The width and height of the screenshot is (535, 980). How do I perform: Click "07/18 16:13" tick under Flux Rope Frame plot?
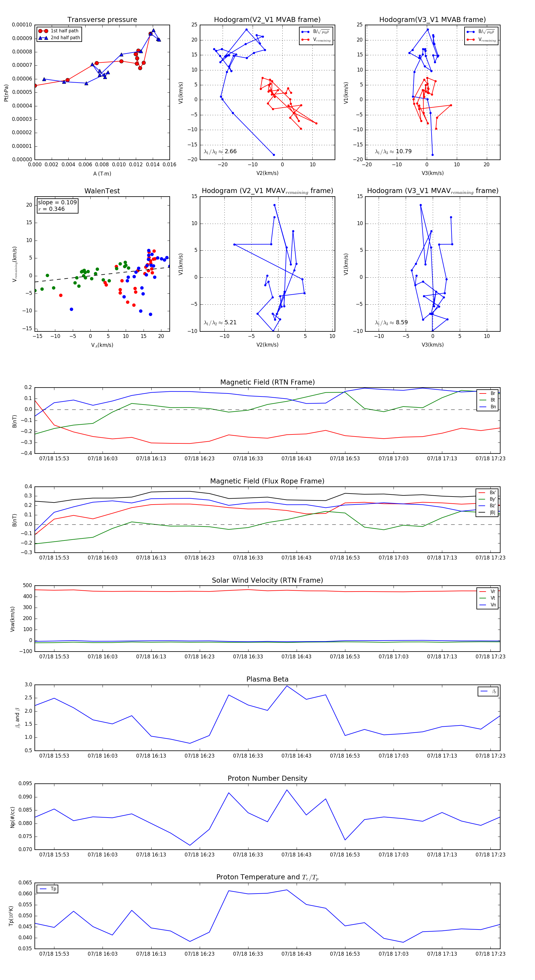click(151, 558)
